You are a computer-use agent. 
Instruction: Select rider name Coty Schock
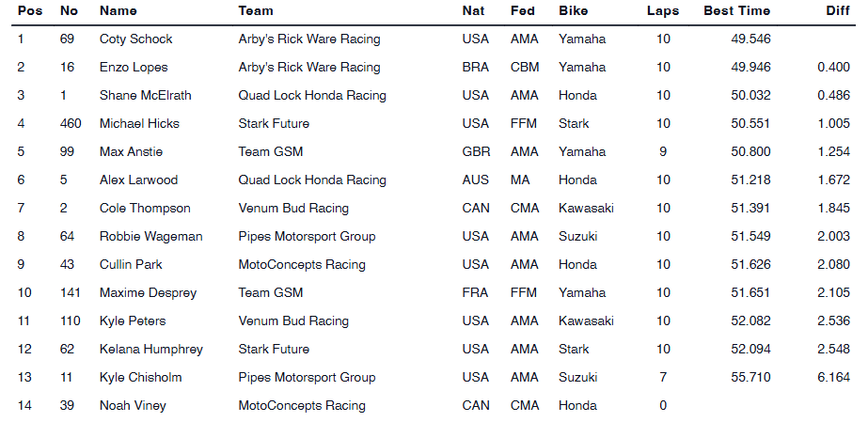click(135, 39)
